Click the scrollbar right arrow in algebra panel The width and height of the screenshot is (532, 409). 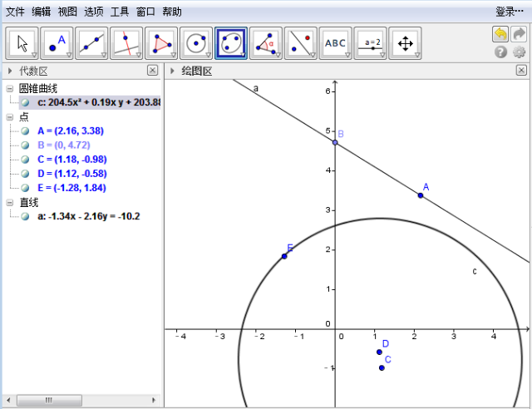154,400
